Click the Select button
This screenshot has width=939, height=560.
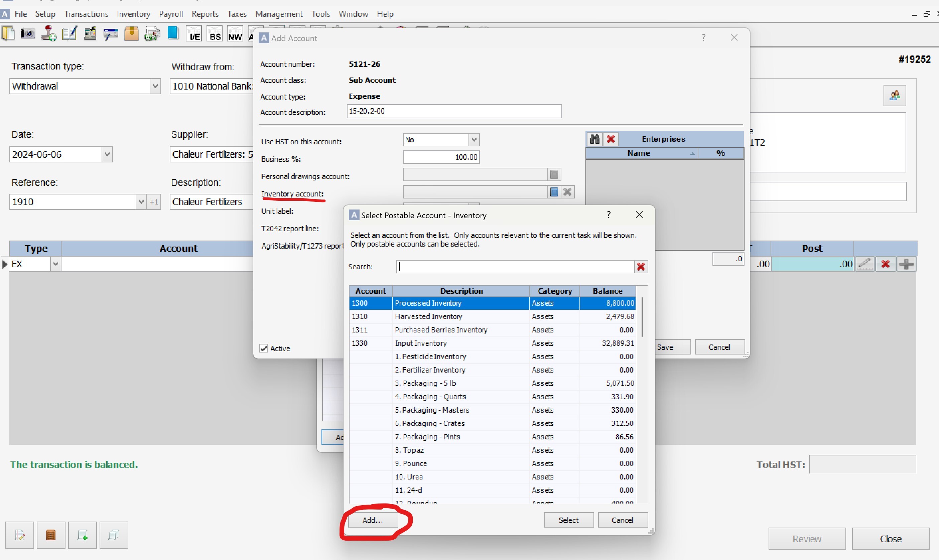[x=568, y=520]
